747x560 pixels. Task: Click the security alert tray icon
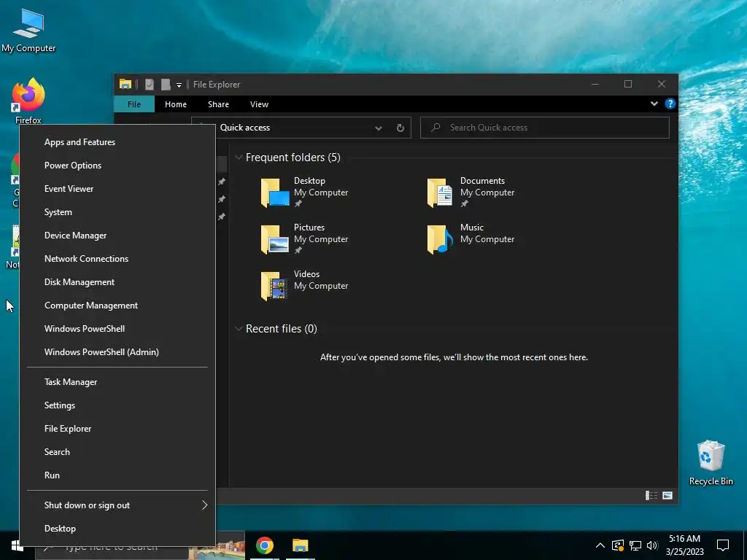tap(618, 545)
